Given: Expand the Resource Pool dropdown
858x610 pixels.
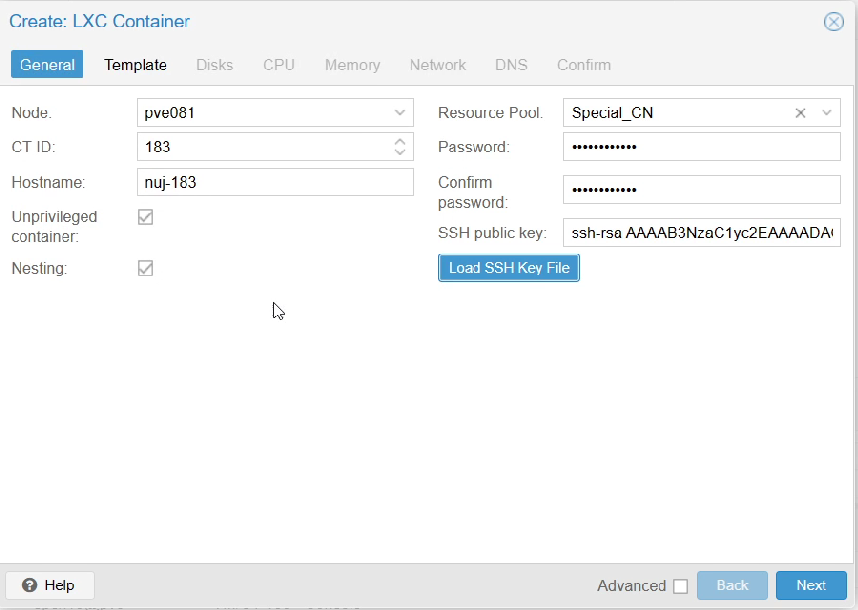Looking at the screenshot, I should click(827, 112).
